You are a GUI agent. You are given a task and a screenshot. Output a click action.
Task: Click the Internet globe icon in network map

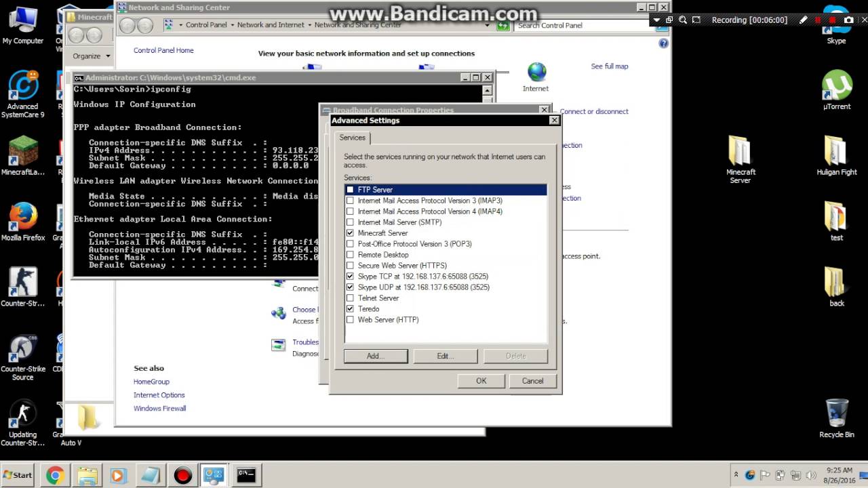point(536,73)
